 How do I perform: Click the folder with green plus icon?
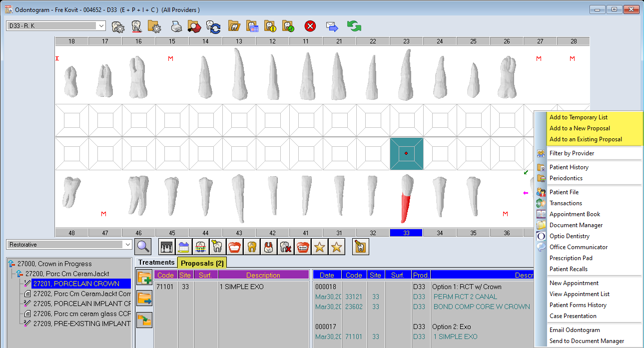(x=144, y=278)
